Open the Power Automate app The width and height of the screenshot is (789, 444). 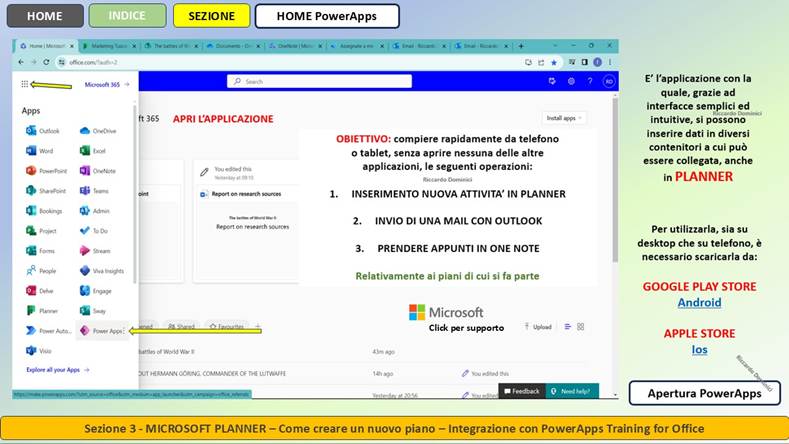coord(48,331)
